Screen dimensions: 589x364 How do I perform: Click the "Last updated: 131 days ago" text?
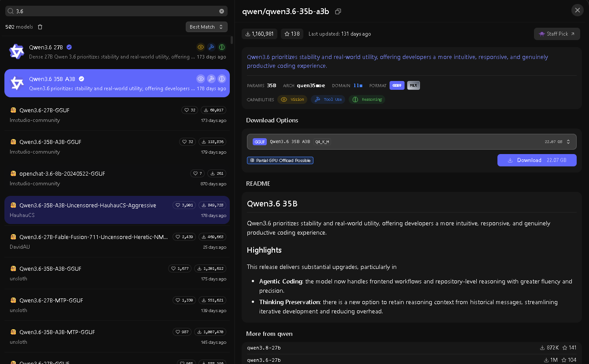point(339,34)
